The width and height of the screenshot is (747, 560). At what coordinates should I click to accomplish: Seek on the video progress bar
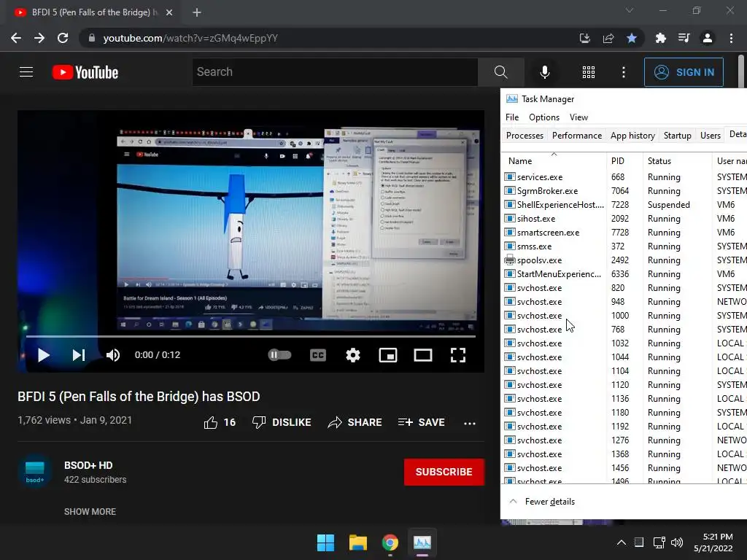click(251, 336)
